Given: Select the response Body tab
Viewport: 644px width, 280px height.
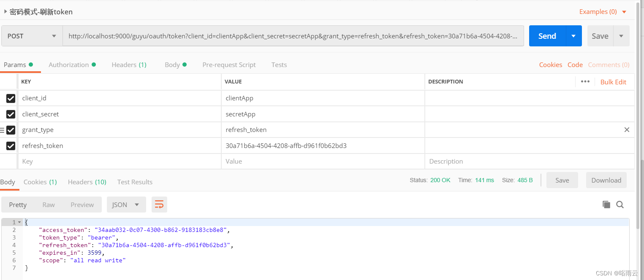Looking at the screenshot, I should click(8, 182).
